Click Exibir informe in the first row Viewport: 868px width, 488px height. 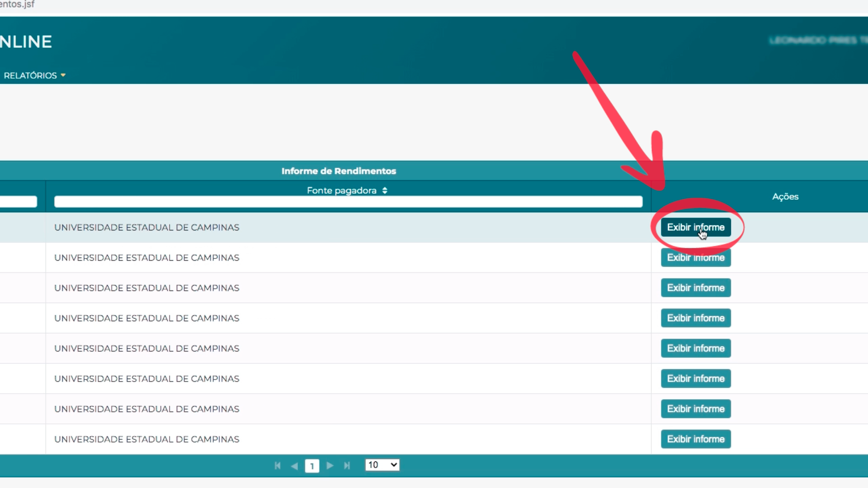696,227
